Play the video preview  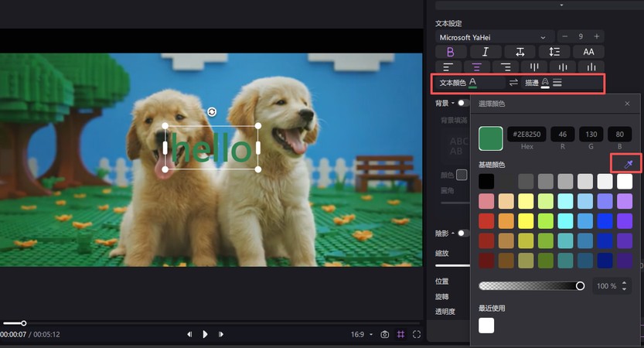click(205, 334)
